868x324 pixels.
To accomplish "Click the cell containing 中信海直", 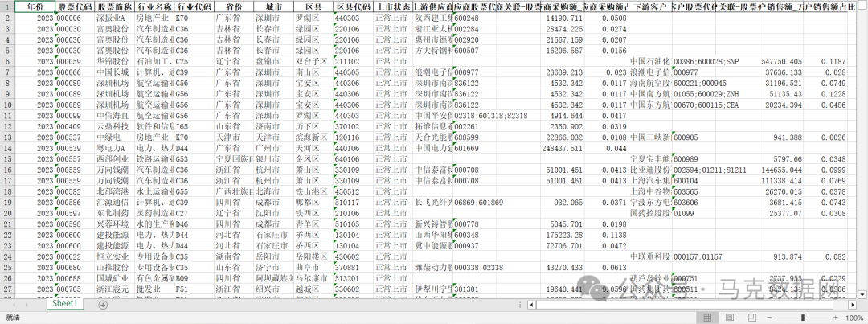I will click(115, 116).
